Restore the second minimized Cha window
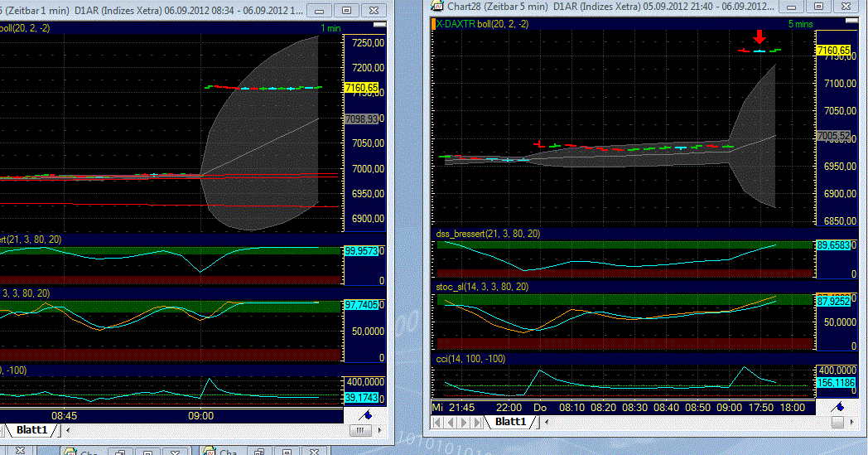The height and width of the screenshot is (455, 868). tap(258, 451)
